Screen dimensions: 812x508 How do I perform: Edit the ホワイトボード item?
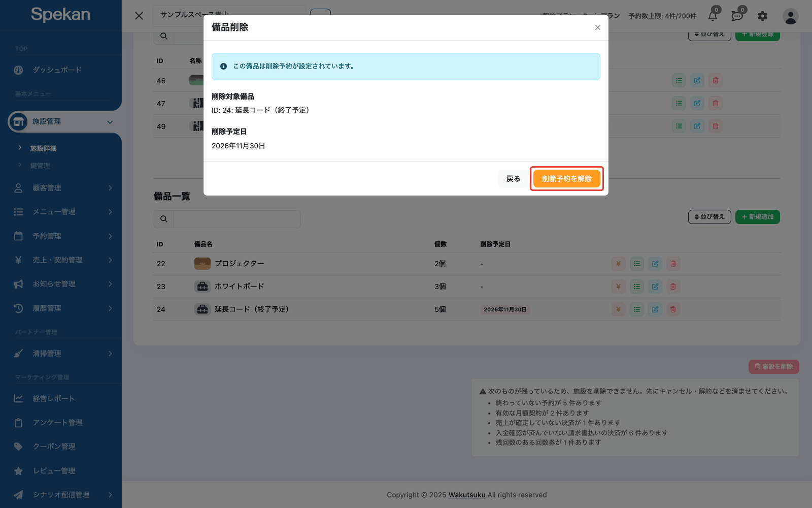click(655, 287)
